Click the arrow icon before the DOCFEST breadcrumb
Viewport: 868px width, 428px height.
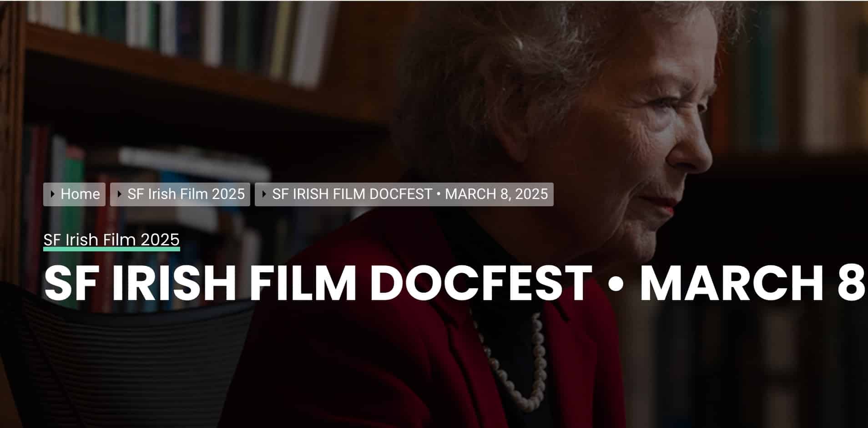264,194
